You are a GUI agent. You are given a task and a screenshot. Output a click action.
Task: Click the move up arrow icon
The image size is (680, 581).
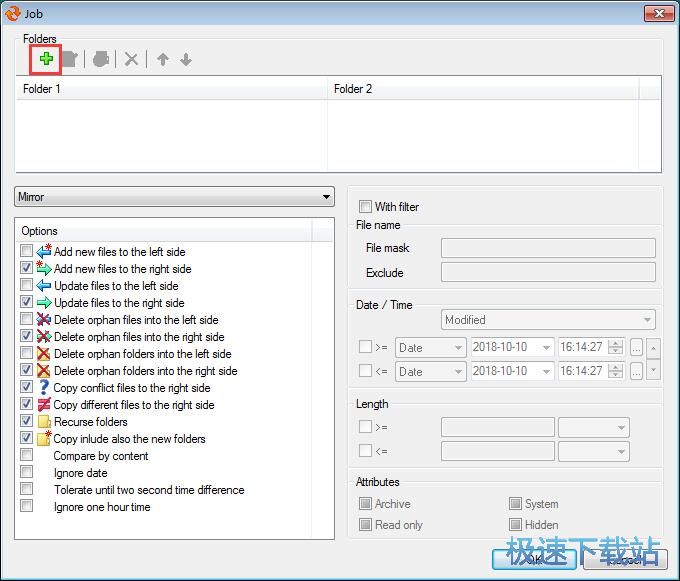162,59
